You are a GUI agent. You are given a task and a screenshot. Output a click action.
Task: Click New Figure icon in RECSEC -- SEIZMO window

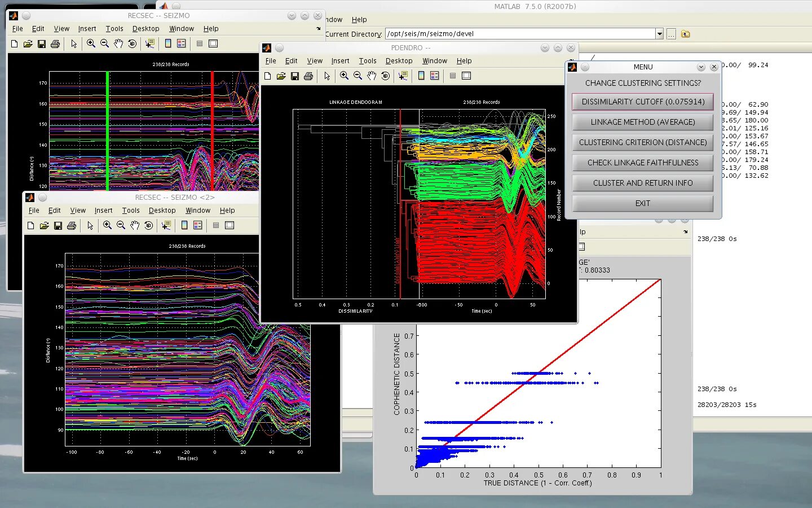[15, 43]
